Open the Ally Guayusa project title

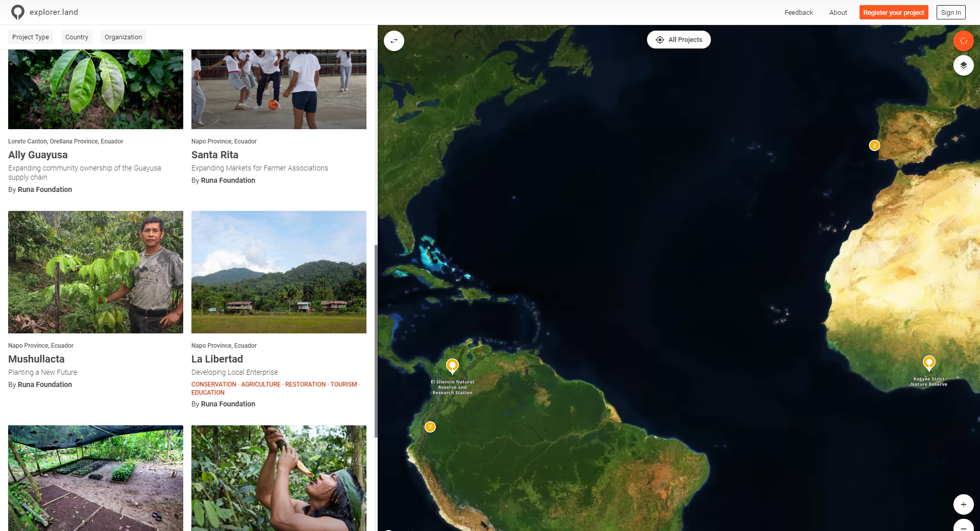point(38,155)
